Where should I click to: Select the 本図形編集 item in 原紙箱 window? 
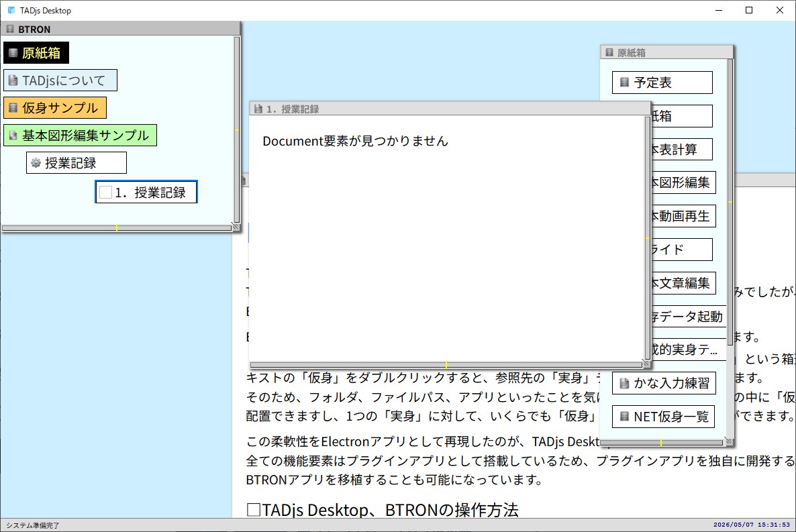pos(683,182)
